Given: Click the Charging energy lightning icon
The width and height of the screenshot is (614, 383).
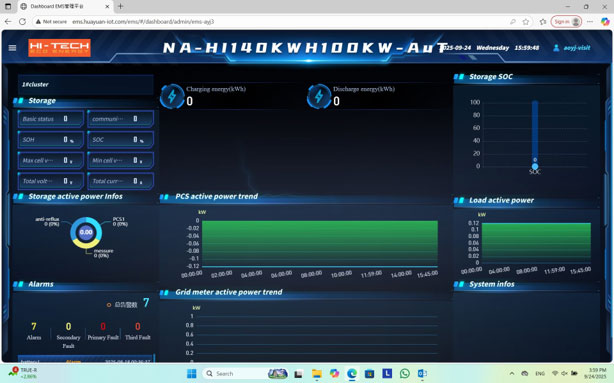Looking at the screenshot, I should pyautogui.click(x=172, y=96).
